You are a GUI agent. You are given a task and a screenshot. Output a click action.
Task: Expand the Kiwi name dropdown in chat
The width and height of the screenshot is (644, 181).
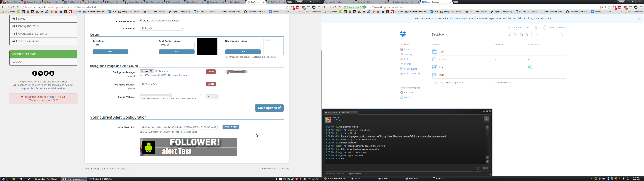point(338,117)
